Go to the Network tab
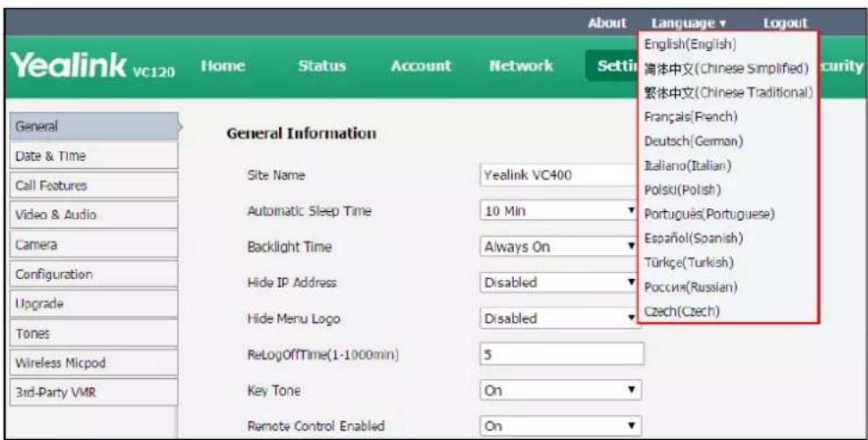Viewport: 868px width, 440px height. click(x=521, y=66)
